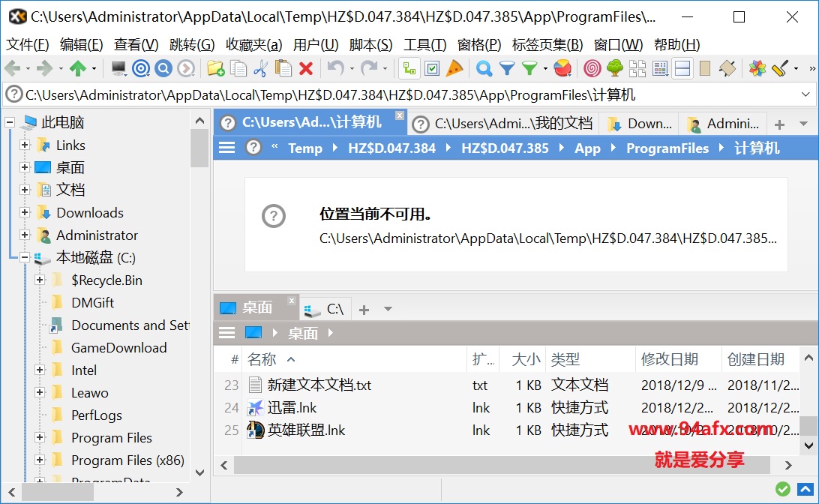Open the Back button history dropdown
Screen dimensions: 819x504
(28, 68)
